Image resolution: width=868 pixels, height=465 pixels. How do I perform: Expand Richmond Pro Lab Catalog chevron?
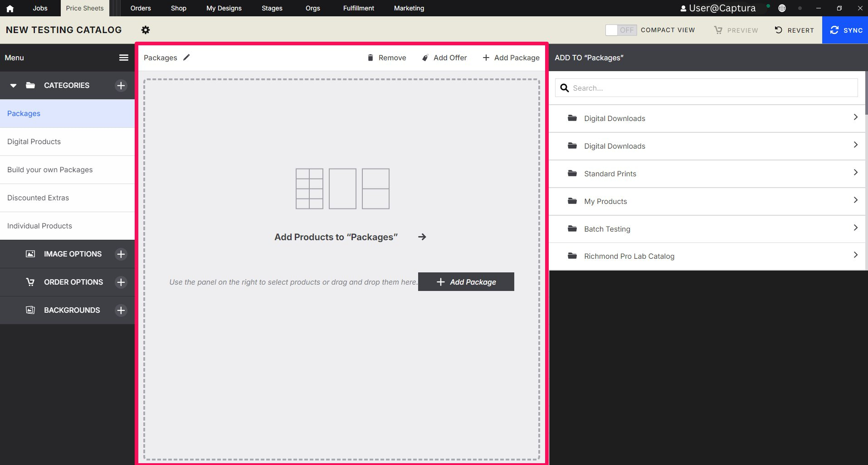click(855, 255)
